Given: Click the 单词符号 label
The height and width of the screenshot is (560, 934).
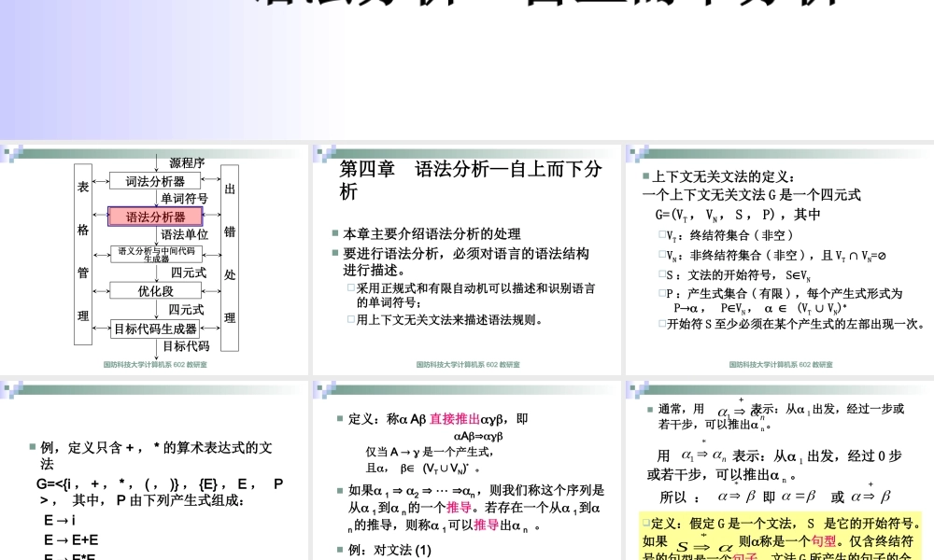Looking at the screenshot, I should tap(184, 198).
